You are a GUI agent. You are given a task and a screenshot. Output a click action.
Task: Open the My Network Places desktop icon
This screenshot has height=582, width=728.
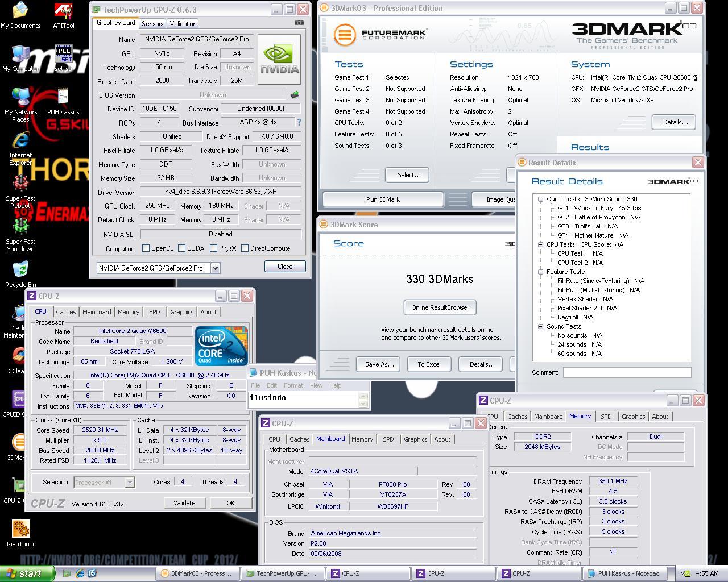pyautogui.click(x=20, y=105)
